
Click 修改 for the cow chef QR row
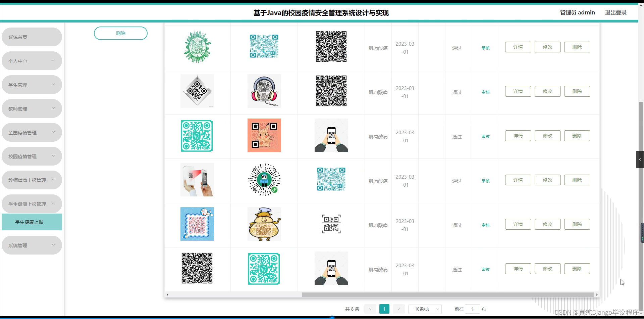coord(548,224)
